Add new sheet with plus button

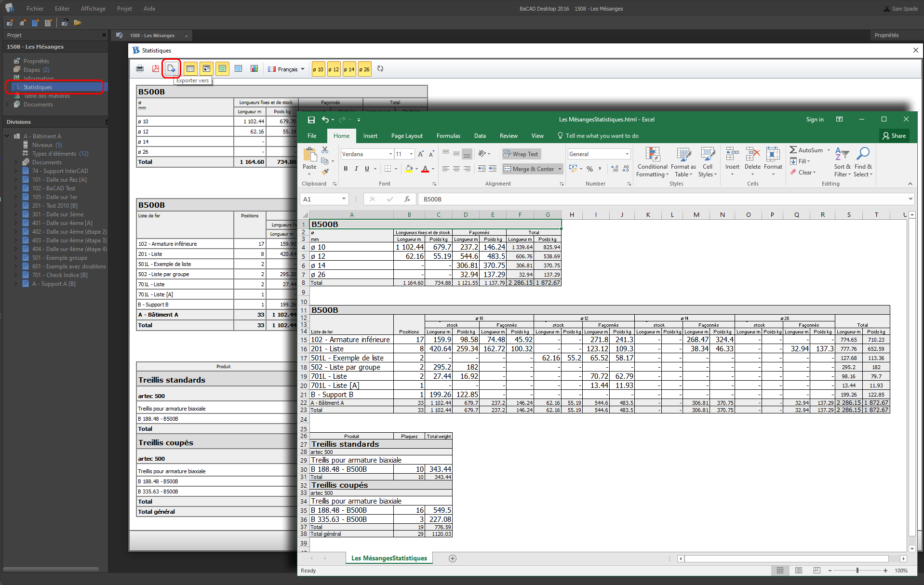(453, 558)
